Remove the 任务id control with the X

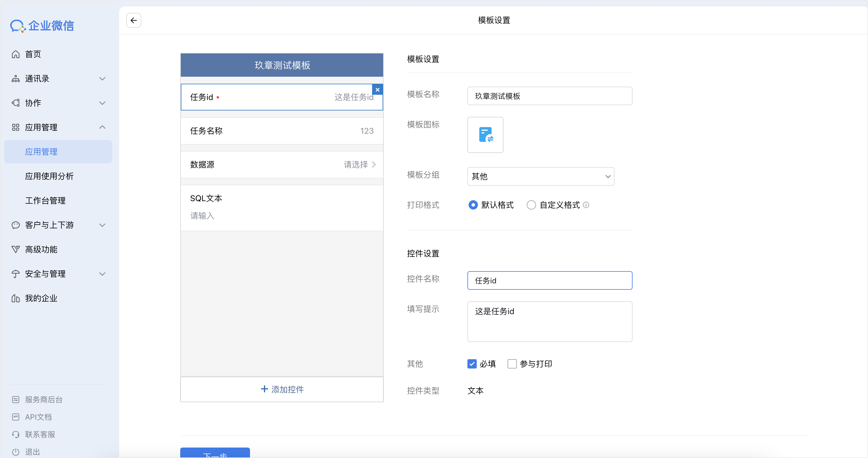click(377, 90)
